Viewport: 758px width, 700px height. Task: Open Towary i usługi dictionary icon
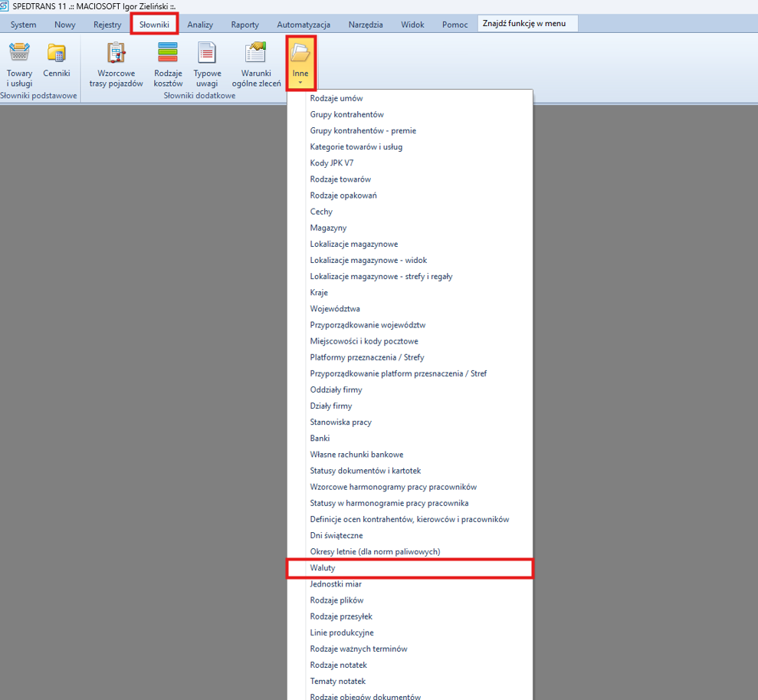point(19,54)
